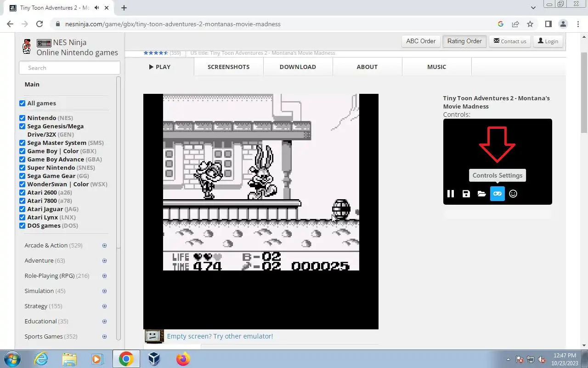Open the SCREENSHOTS tab

[228, 67]
